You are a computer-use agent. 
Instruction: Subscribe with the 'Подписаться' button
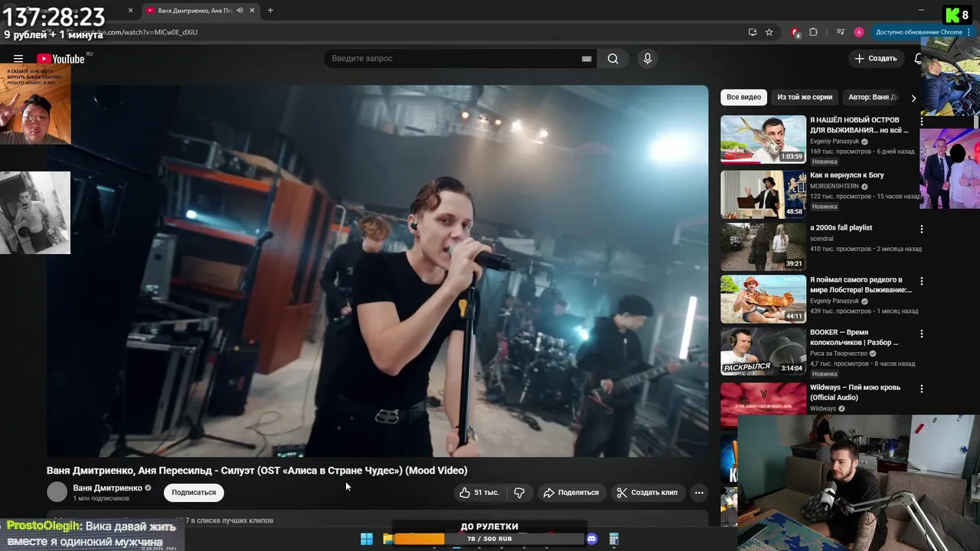coord(194,493)
